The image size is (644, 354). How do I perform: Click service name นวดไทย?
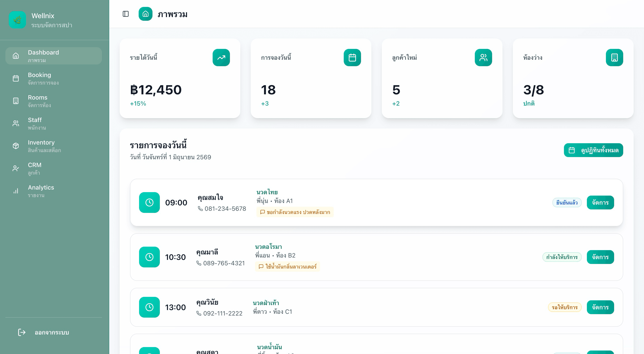[267, 192]
